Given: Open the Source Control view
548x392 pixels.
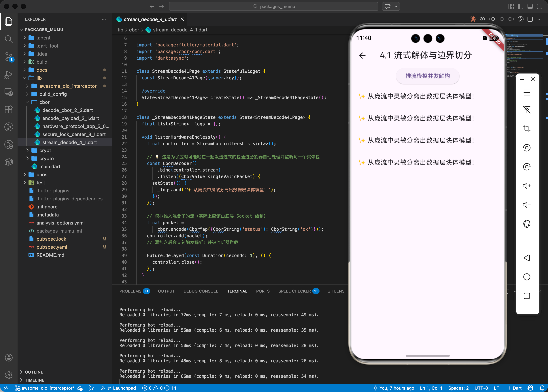Looking at the screenshot, I should 9,57.
